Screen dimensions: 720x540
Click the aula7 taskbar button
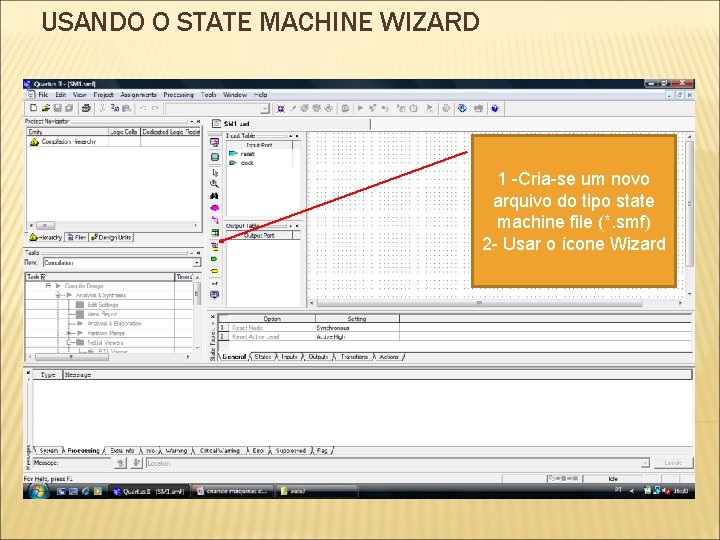pyautogui.click(x=317, y=491)
